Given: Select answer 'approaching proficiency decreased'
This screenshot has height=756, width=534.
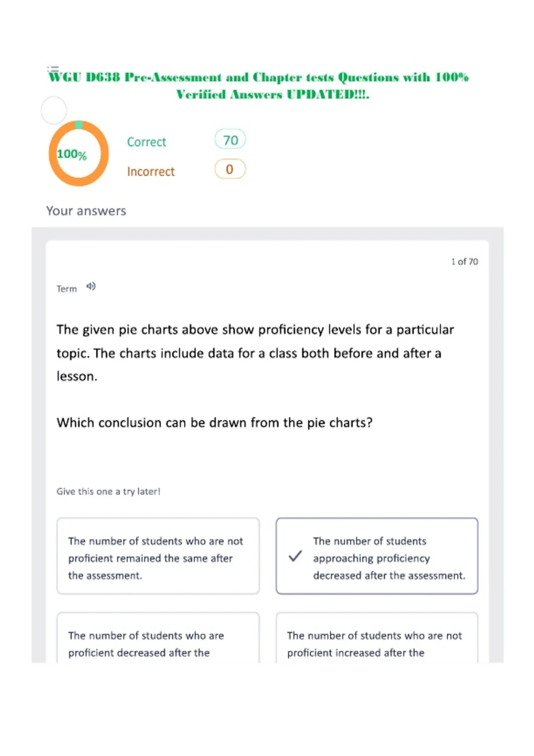Looking at the screenshot, I should click(377, 556).
